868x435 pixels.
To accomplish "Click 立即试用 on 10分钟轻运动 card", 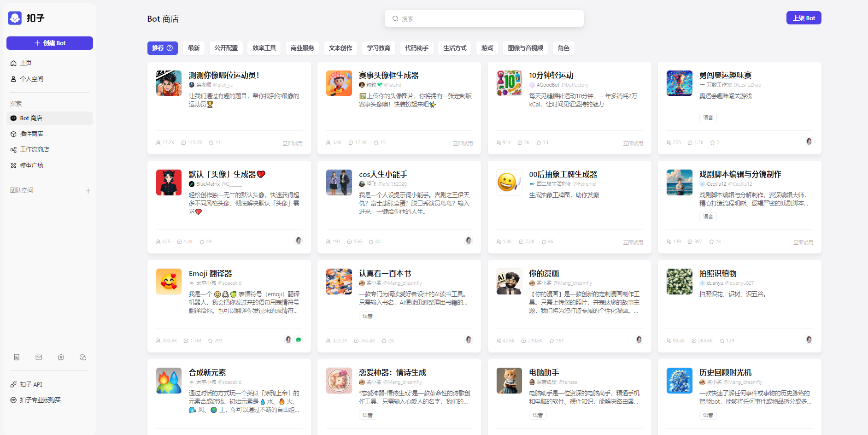I will pyautogui.click(x=633, y=143).
